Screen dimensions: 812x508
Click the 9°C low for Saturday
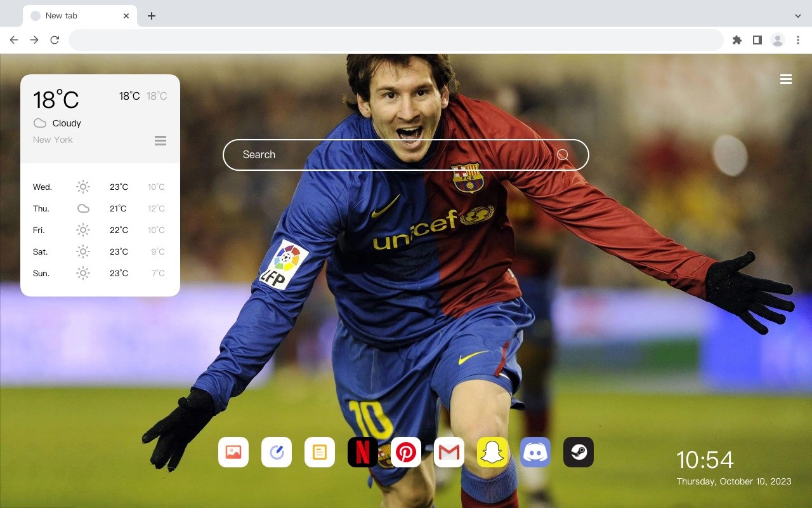click(x=158, y=251)
